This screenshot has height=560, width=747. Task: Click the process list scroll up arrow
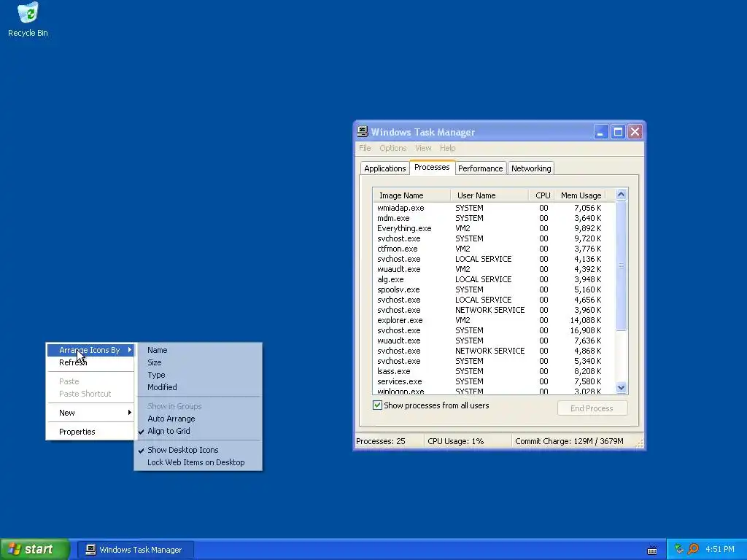621,194
